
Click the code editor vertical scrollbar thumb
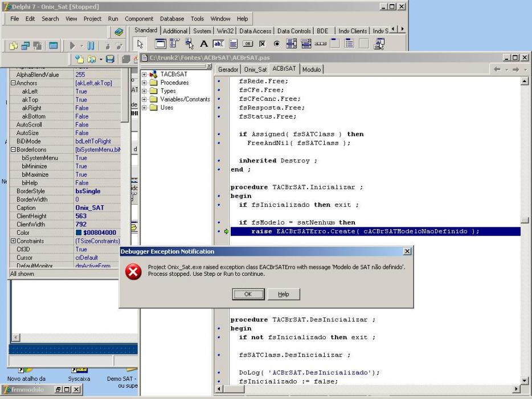[x=525, y=221]
